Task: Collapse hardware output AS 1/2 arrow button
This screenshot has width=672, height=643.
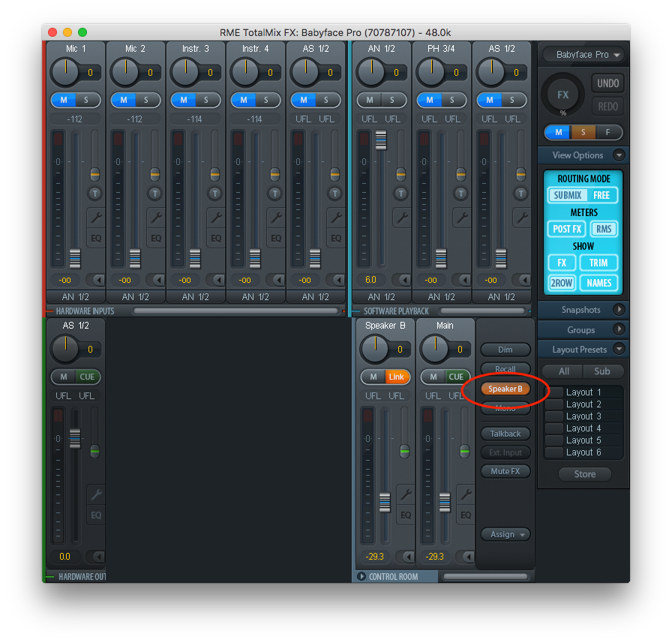Action: point(97,557)
